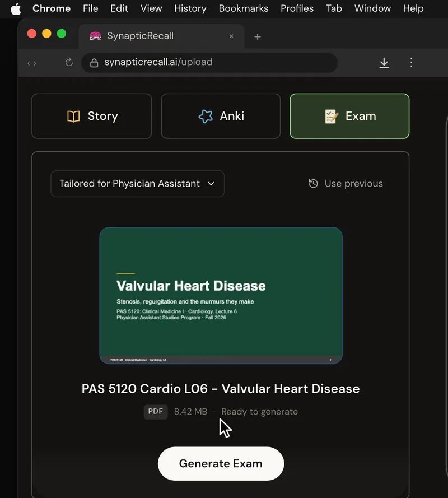Switch to Story mode

tap(92, 116)
